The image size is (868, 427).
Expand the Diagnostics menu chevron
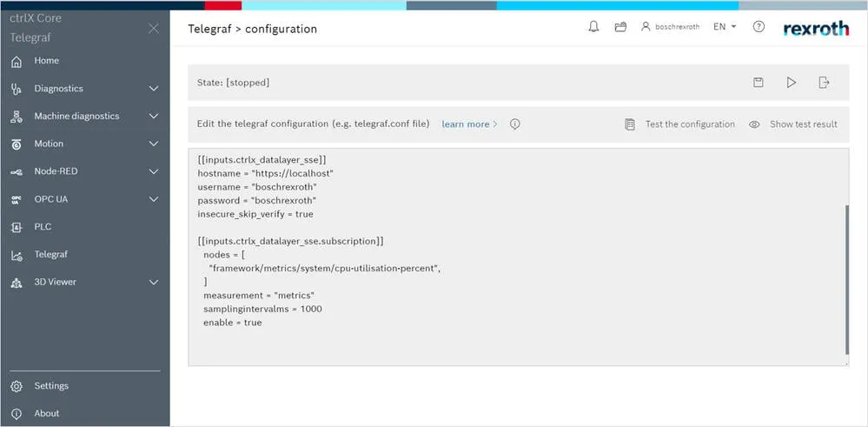click(x=154, y=89)
